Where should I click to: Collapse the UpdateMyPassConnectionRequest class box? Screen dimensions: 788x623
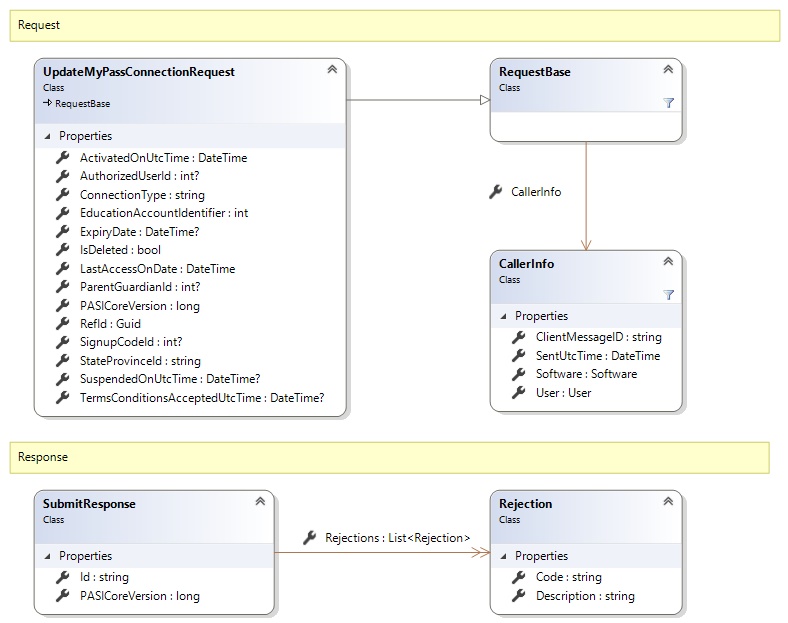point(332,70)
